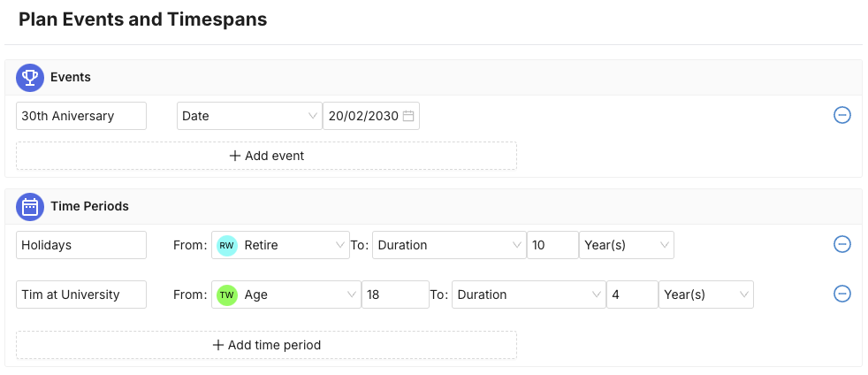Open the event Date type dropdown
868x375 pixels.
pos(250,116)
